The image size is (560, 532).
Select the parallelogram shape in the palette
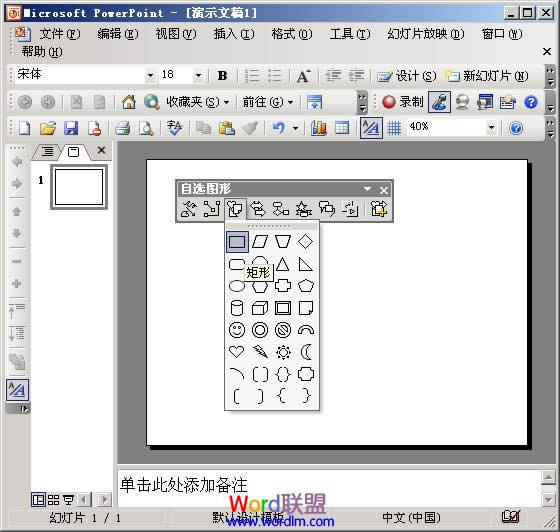click(x=260, y=241)
